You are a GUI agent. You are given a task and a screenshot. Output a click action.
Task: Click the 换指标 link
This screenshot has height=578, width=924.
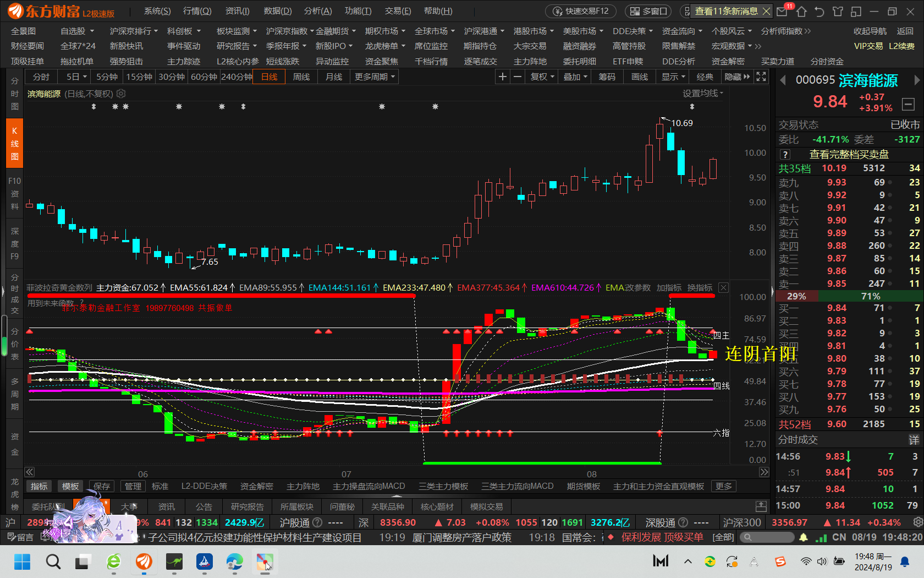click(x=700, y=288)
